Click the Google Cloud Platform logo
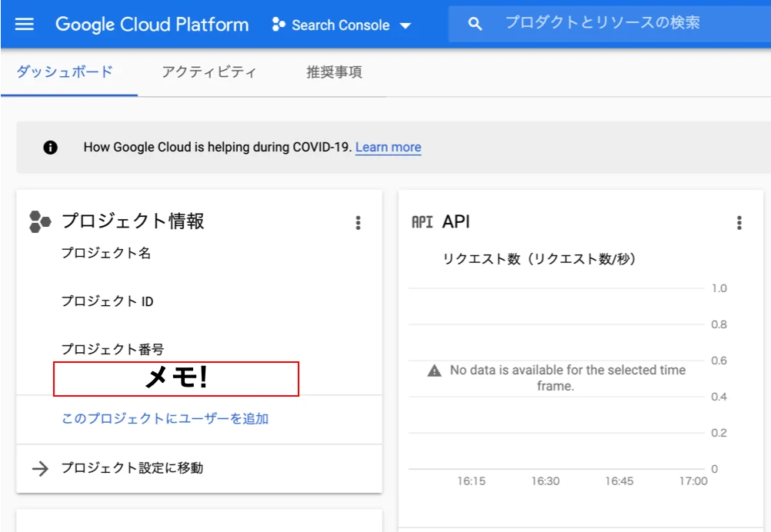This screenshot has width=771, height=532. coord(152,24)
